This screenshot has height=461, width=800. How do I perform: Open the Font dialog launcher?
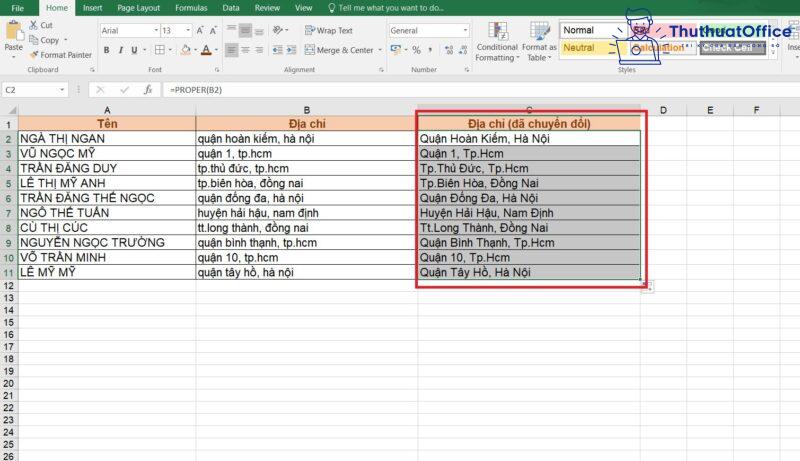pyautogui.click(x=217, y=70)
